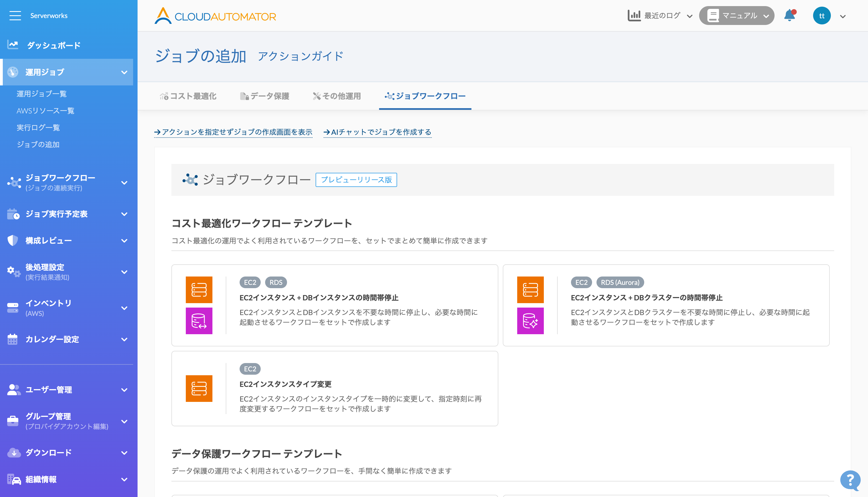This screenshot has height=497, width=868.
Task: Open the notification bell
Action: (790, 16)
